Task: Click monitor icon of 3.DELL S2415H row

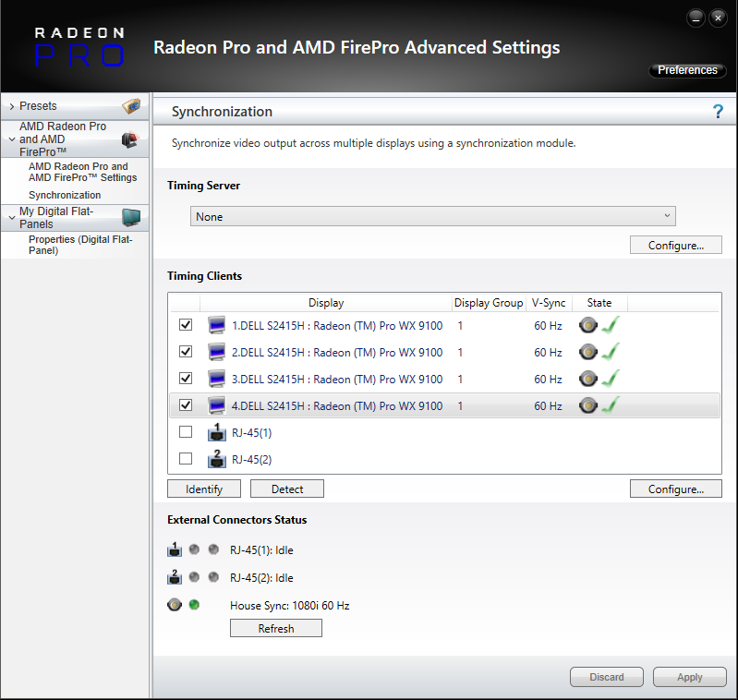Action: point(217,380)
